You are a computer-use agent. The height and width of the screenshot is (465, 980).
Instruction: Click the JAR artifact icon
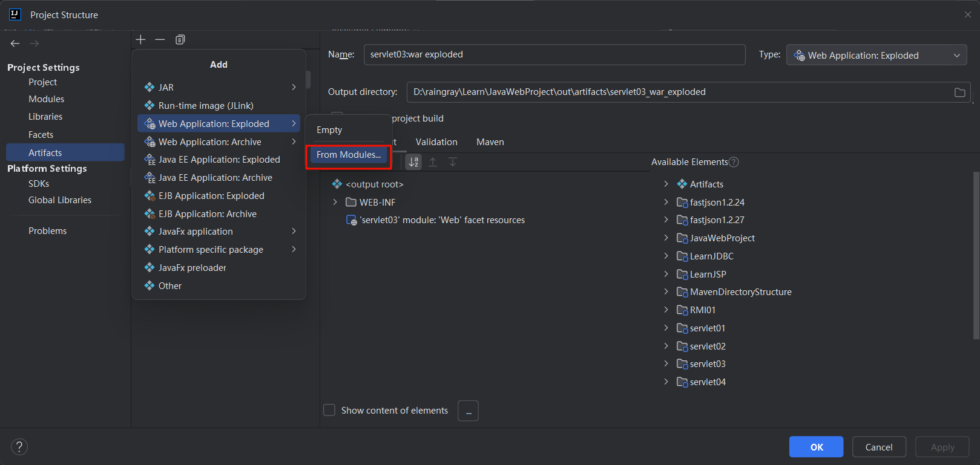click(150, 87)
